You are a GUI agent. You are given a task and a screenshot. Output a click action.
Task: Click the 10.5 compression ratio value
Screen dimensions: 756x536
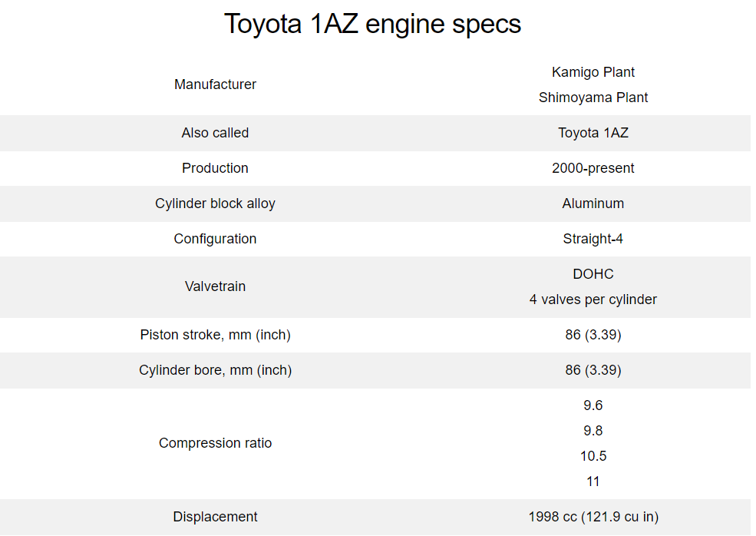pos(593,456)
